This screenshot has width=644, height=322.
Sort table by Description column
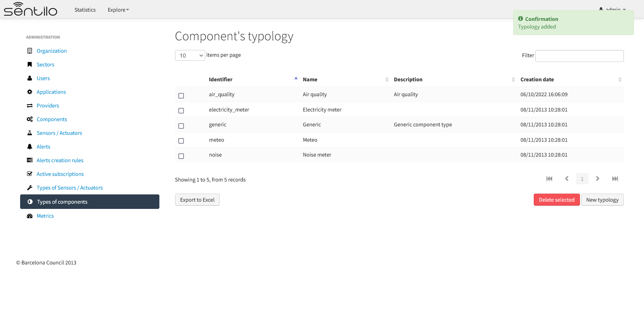[454, 79]
